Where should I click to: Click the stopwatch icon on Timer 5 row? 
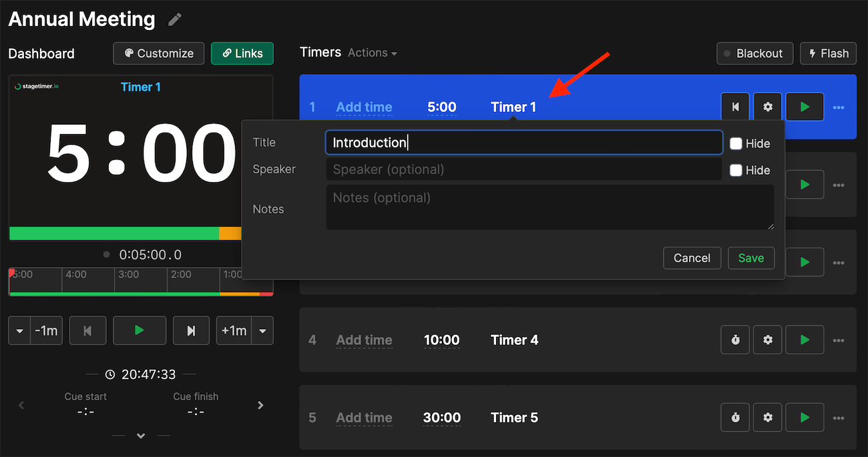pos(735,417)
